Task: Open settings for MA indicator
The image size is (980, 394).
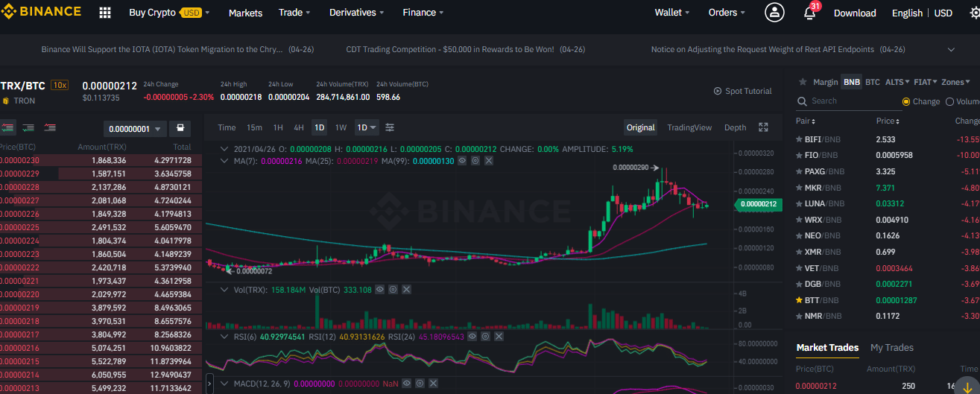Action: click(x=474, y=160)
